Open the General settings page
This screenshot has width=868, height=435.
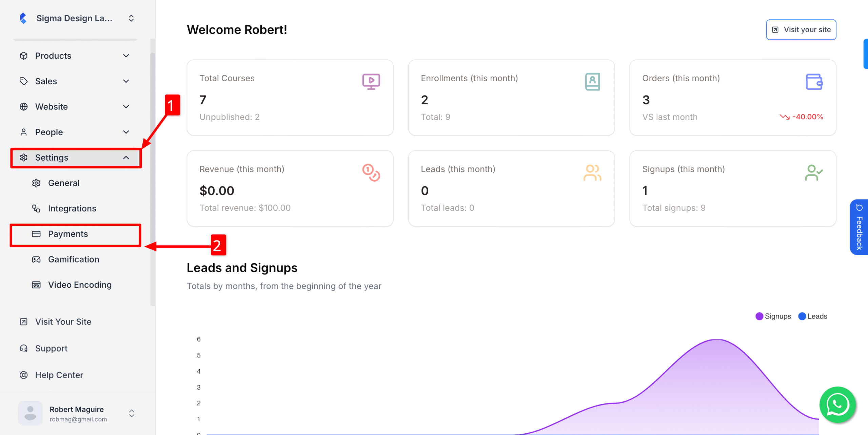pyautogui.click(x=64, y=183)
